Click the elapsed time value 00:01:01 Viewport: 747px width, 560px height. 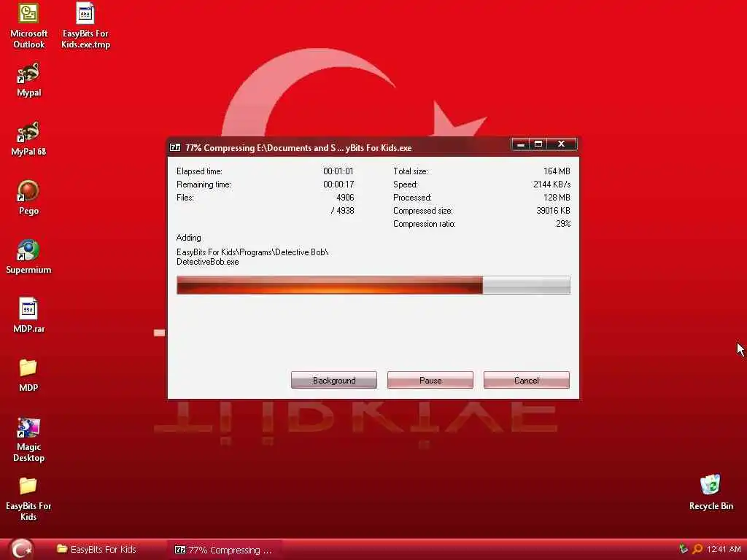point(338,171)
